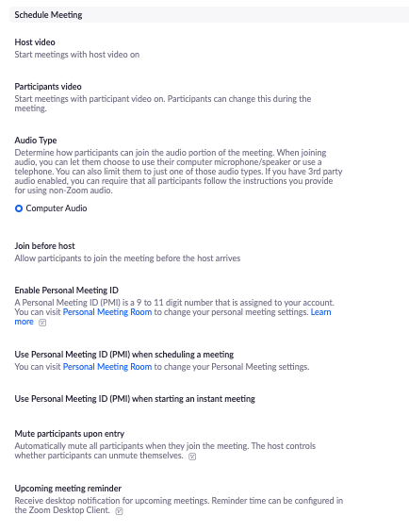Click the Upcoming meeting reminder title
409x532 pixels.
point(68,489)
